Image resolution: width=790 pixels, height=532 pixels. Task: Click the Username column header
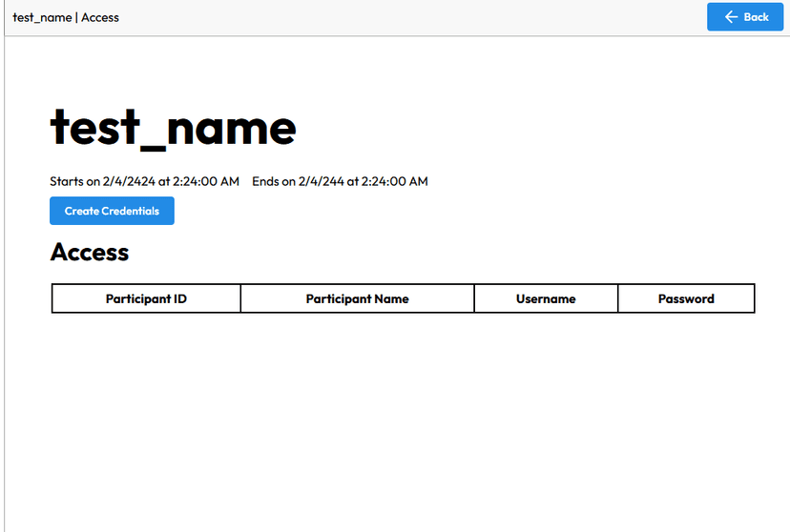546,299
